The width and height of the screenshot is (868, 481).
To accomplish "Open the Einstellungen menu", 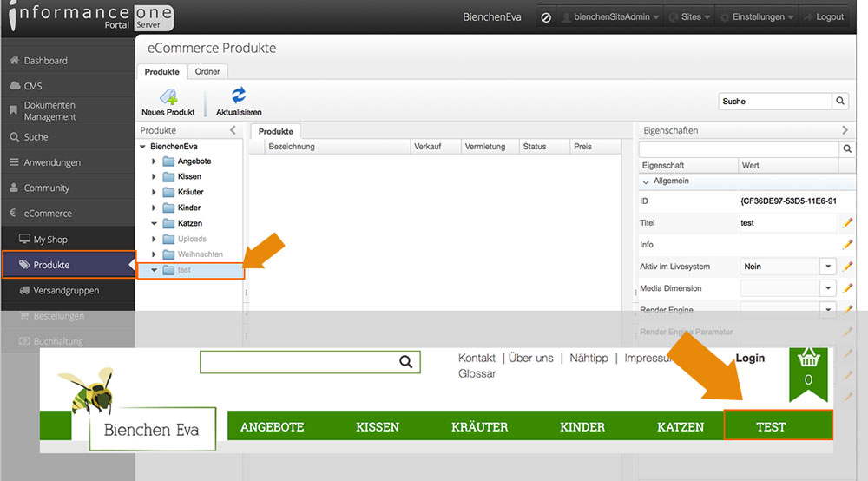I will 758,17.
